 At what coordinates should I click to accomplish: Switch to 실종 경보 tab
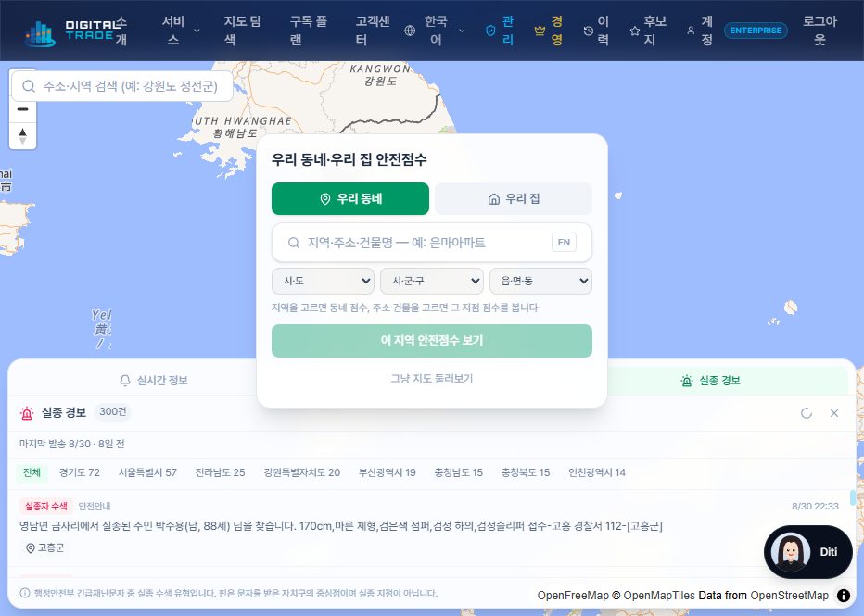pyautogui.click(x=711, y=381)
